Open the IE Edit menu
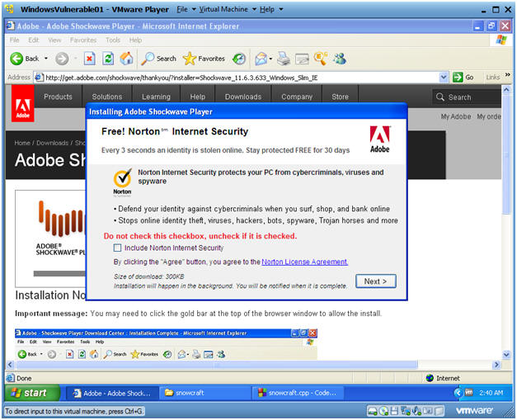Screen dimensions: 517x420 point(33,40)
